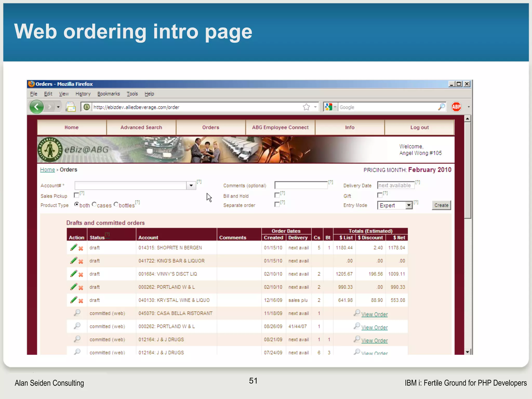Click the Adblock Plus ABP icon

[456, 107]
